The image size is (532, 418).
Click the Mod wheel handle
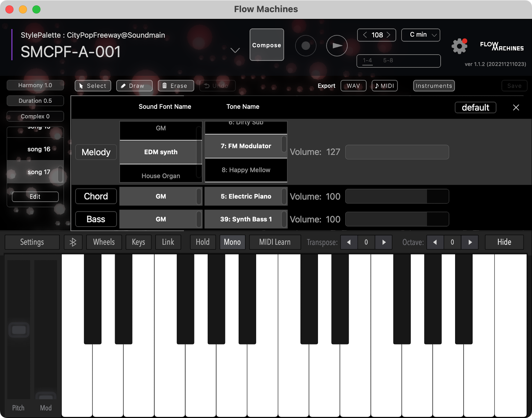tap(46, 396)
